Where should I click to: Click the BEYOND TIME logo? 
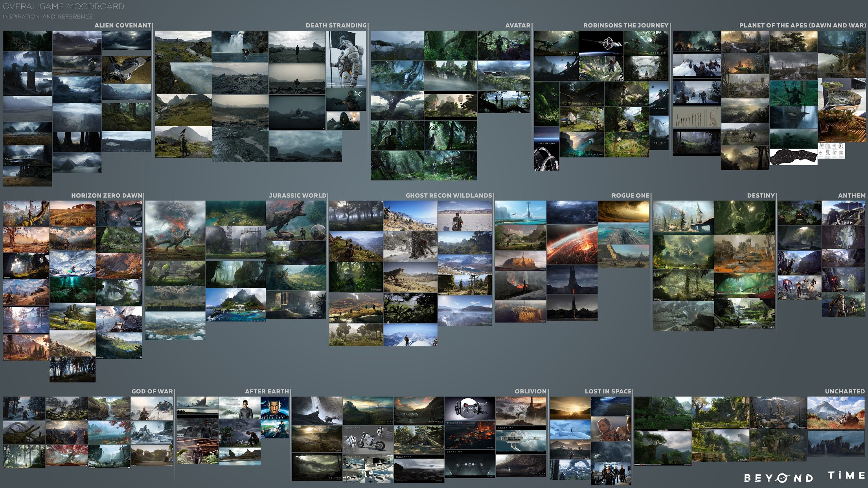pyautogui.click(x=804, y=477)
